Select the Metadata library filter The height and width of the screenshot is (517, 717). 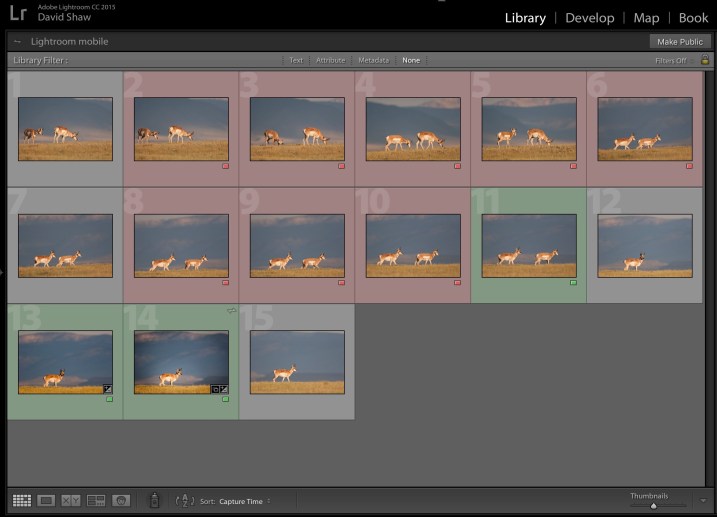[x=374, y=60]
